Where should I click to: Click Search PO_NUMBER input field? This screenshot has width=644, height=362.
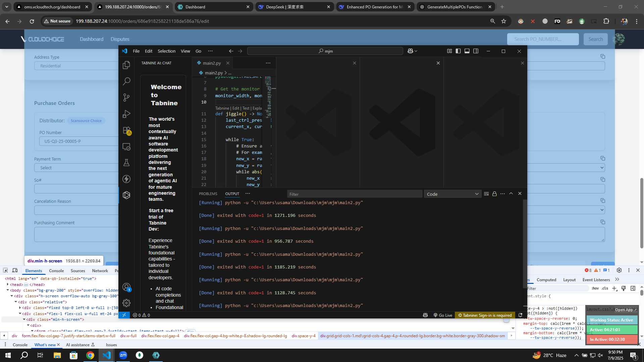(543, 39)
